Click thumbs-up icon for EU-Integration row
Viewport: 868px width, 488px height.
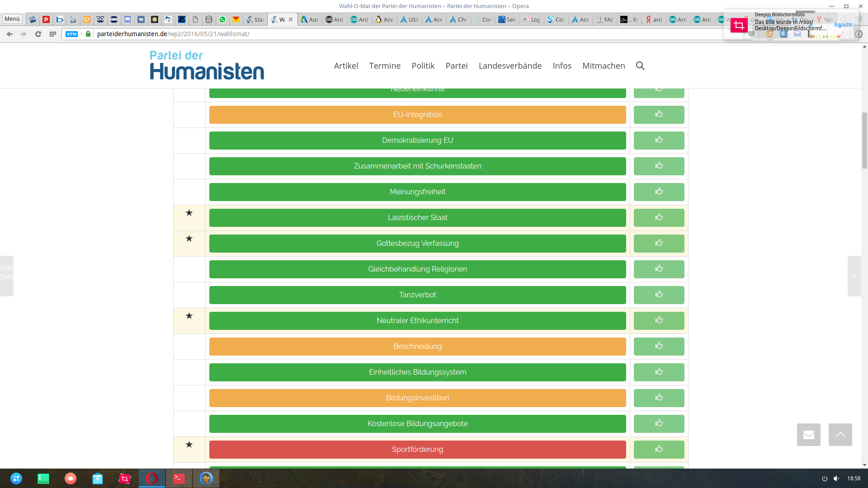tap(659, 115)
